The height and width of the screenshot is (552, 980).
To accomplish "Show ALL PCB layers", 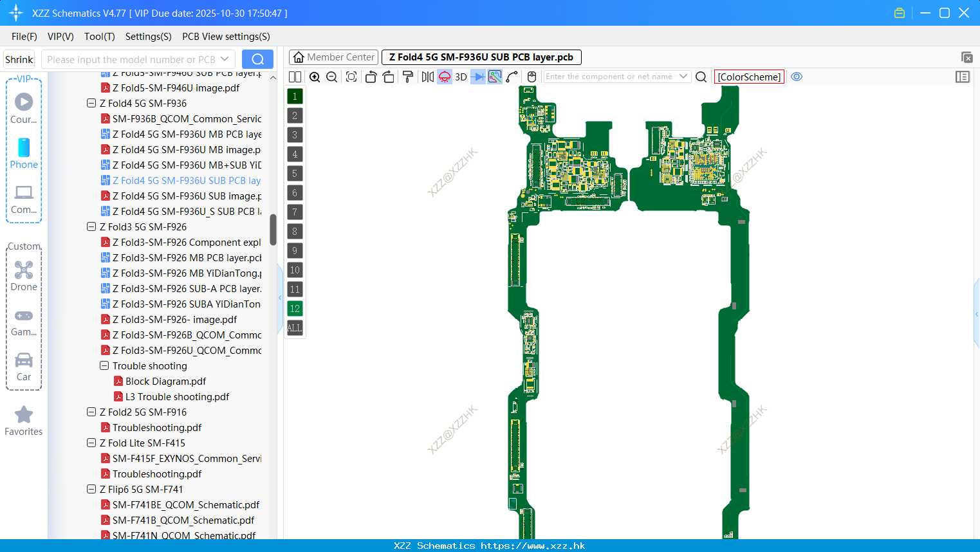I will 295,327.
